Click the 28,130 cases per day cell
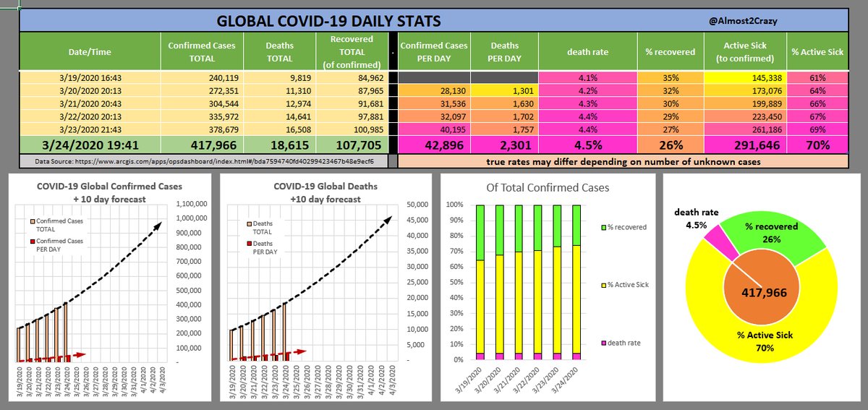Image resolution: width=868 pixels, height=410 pixels. (434, 91)
